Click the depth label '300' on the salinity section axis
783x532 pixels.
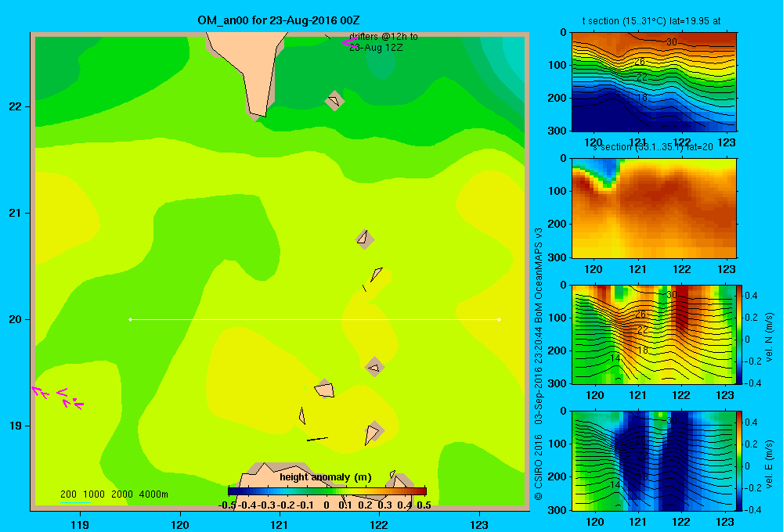pyautogui.click(x=557, y=257)
